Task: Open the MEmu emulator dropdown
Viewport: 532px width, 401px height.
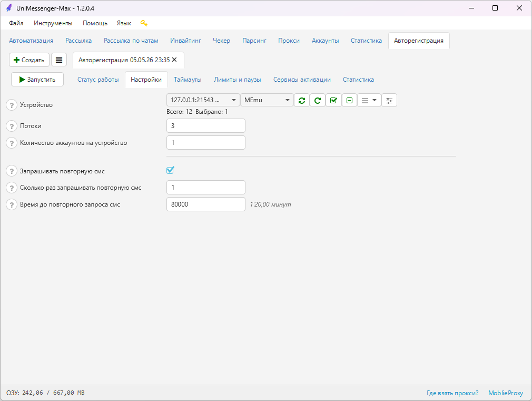Action: (267, 100)
